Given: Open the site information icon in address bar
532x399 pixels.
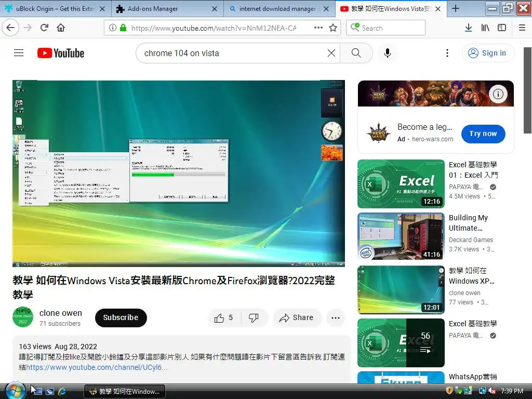Looking at the screenshot, I should (112, 28).
